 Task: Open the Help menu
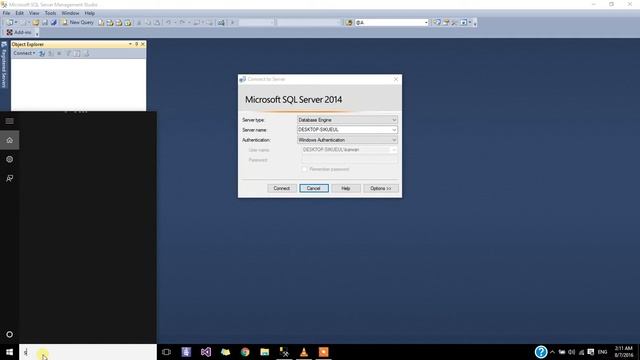tap(90, 13)
